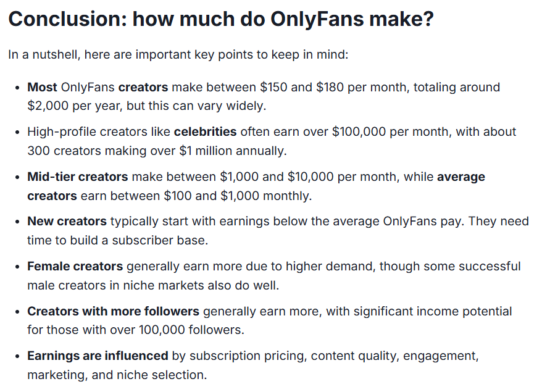This screenshot has width=542, height=392.
Task: Click the text "100,000 followers"
Action: (x=191, y=330)
